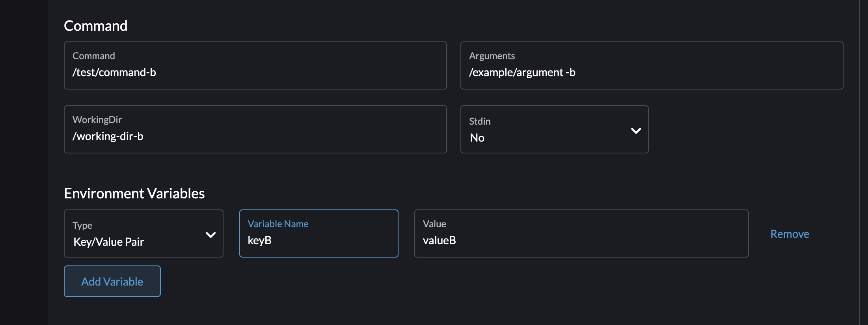The width and height of the screenshot is (868, 325).
Task: Click the /example/argument -b text
Action: pos(522,72)
